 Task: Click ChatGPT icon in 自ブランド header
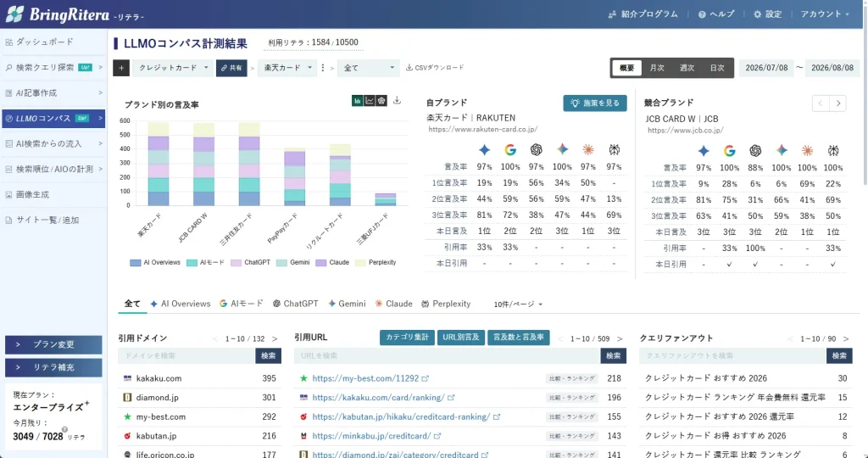pyautogui.click(x=536, y=149)
